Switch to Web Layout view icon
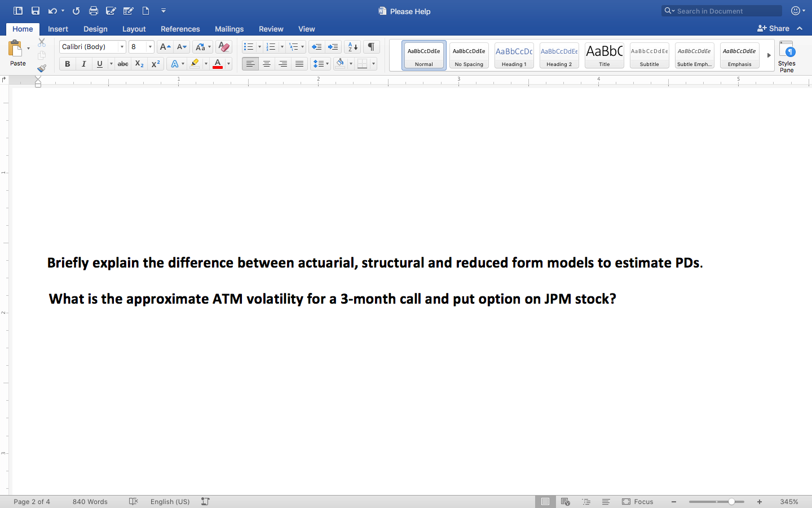This screenshot has width=812, height=508. pos(566,501)
